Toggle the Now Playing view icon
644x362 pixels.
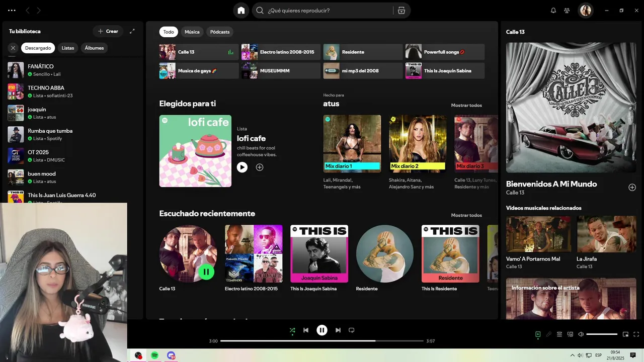point(538,334)
